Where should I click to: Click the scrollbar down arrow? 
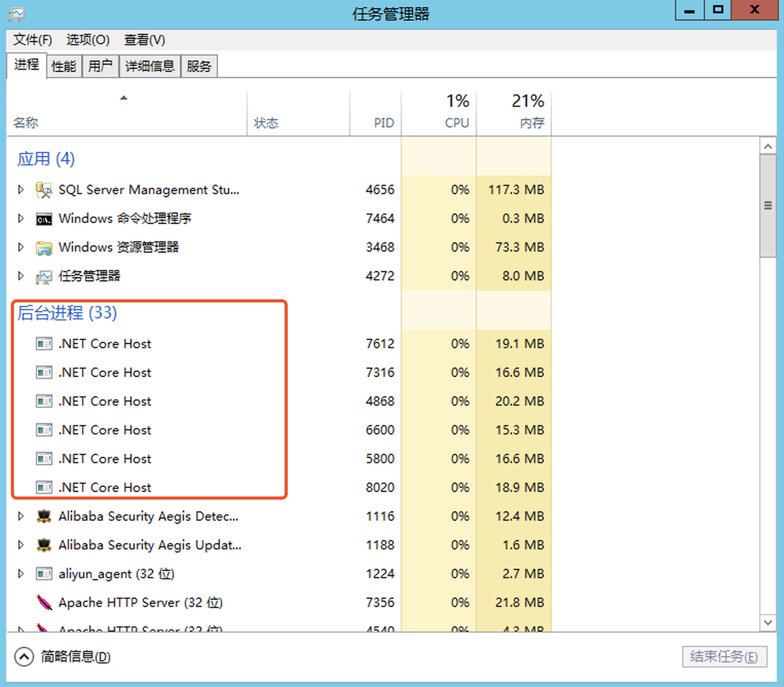(768, 622)
